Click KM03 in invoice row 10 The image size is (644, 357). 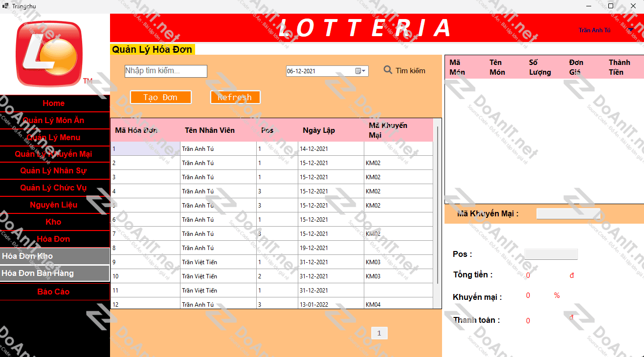(x=399, y=276)
